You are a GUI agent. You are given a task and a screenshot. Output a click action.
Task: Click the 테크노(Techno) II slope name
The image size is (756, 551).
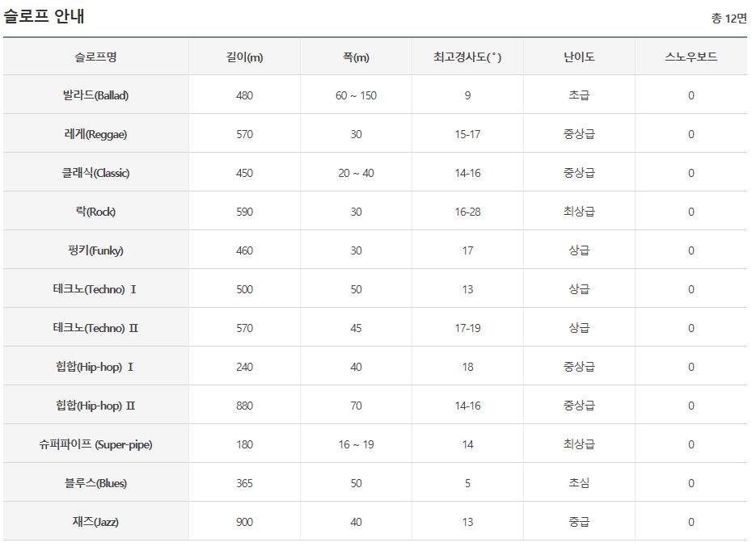(95, 328)
